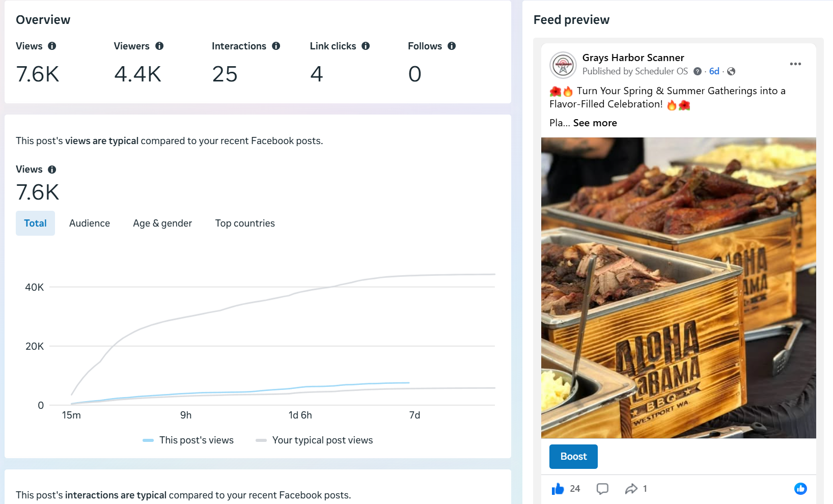
Task: Click the globe public-audience icon
Action: tap(731, 71)
